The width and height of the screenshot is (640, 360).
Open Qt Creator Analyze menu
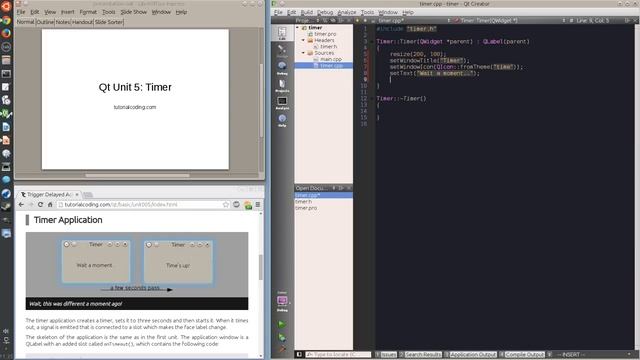347,13
